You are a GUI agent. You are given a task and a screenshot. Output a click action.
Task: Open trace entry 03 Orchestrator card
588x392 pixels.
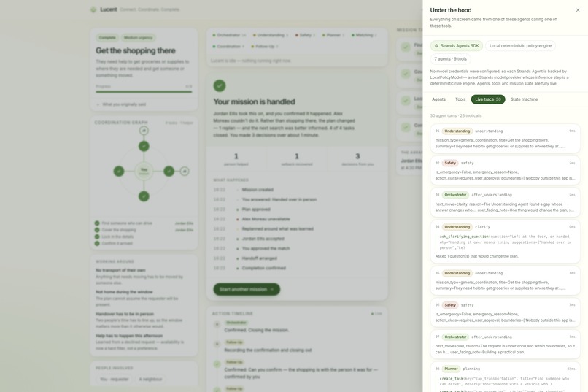[x=505, y=202]
